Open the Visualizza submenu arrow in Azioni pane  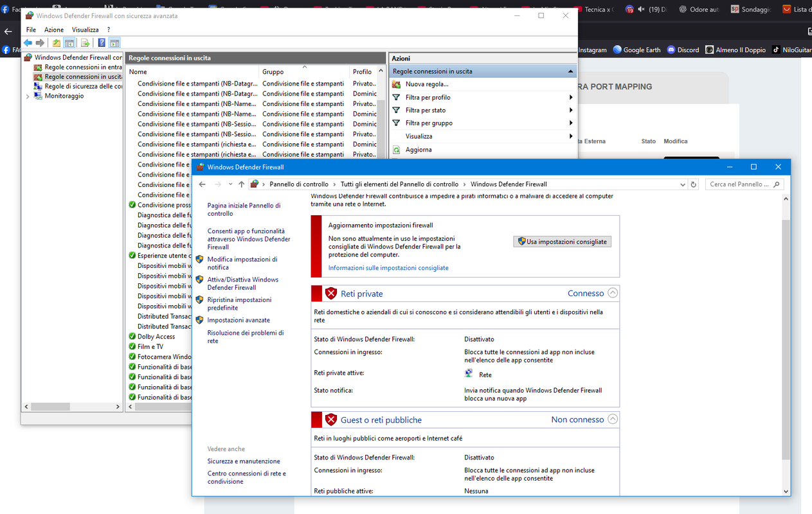pyautogui.click(x=571, y=136)
